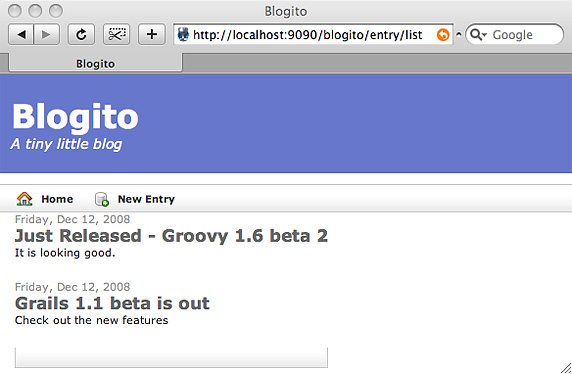Click into the URL address field
The image size is (572, 374).
pos(313,35)
